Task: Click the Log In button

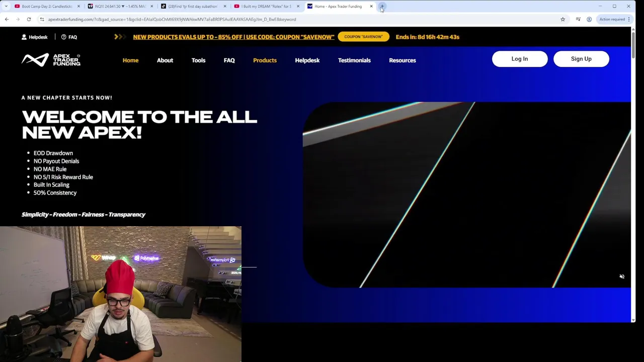Action: (x=520, y=59)
